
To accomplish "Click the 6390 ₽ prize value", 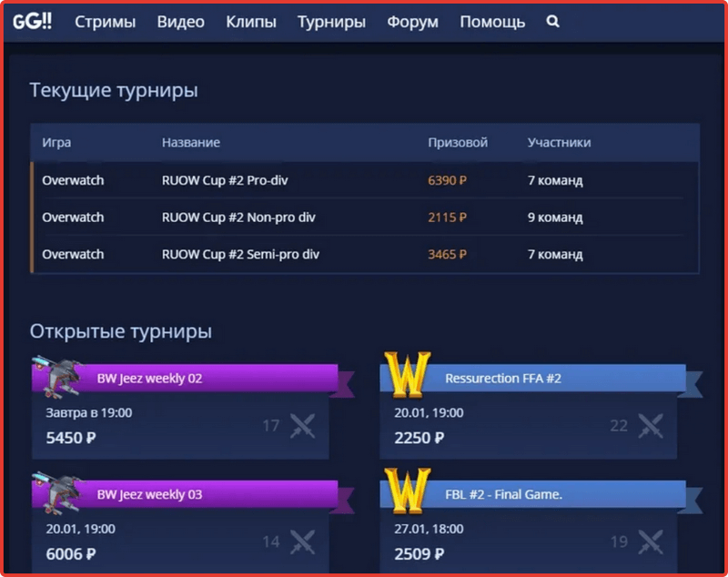I will pyautogui.click(x=447, y=180).
